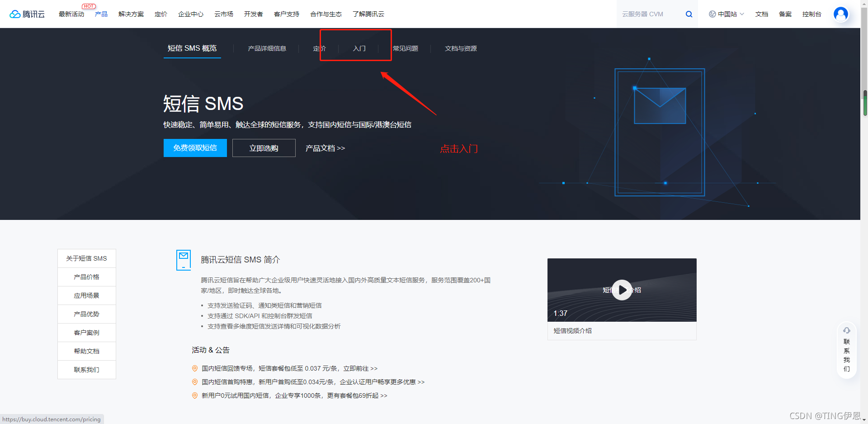
Task: Click the scrollbar down arrow
Action: pos(865,420)
